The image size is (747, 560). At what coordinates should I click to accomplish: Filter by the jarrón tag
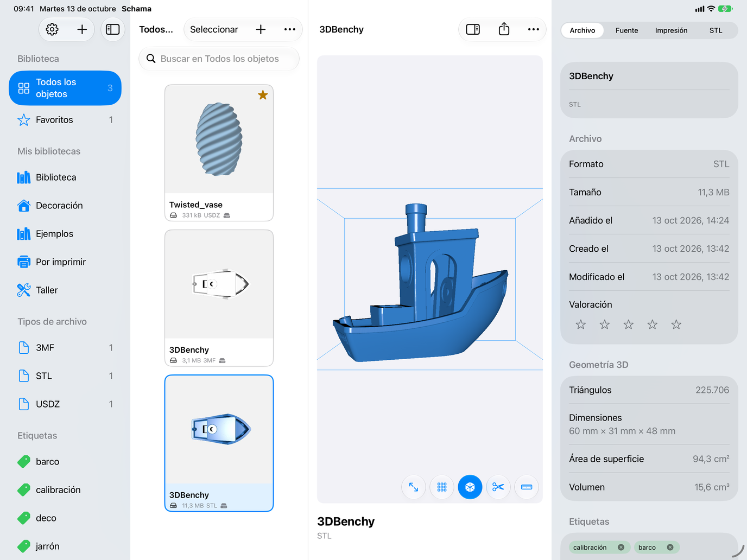pos(65,546)
